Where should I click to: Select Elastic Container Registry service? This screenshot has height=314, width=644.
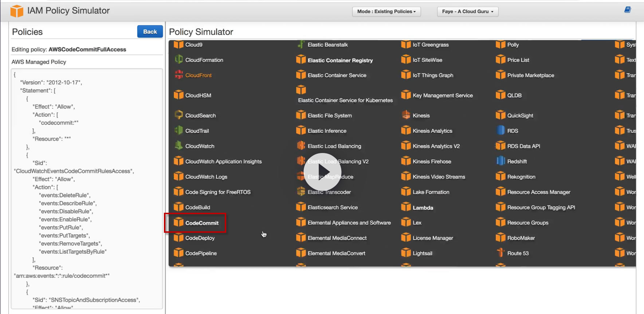point(340,60)
